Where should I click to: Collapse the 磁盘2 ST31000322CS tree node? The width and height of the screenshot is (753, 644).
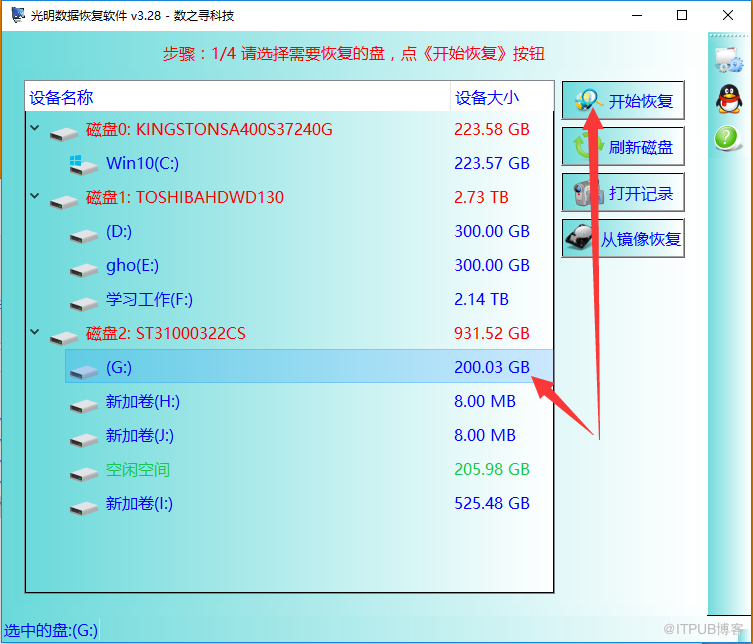point(35,332)
